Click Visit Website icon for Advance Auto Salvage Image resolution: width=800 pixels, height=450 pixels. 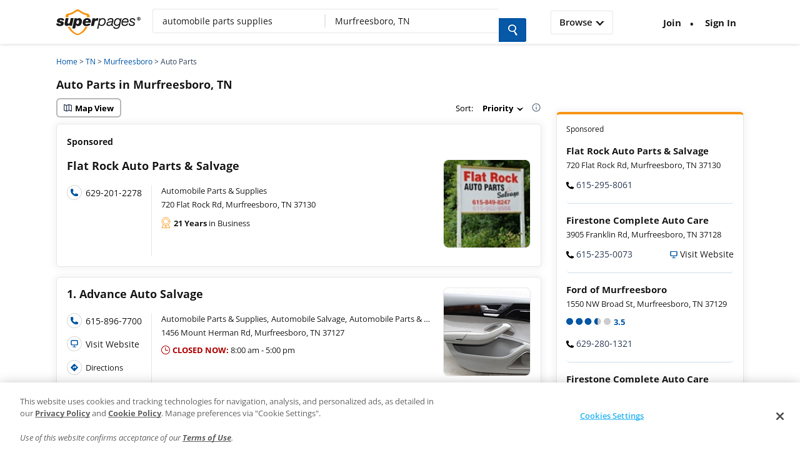coord(74,344)
